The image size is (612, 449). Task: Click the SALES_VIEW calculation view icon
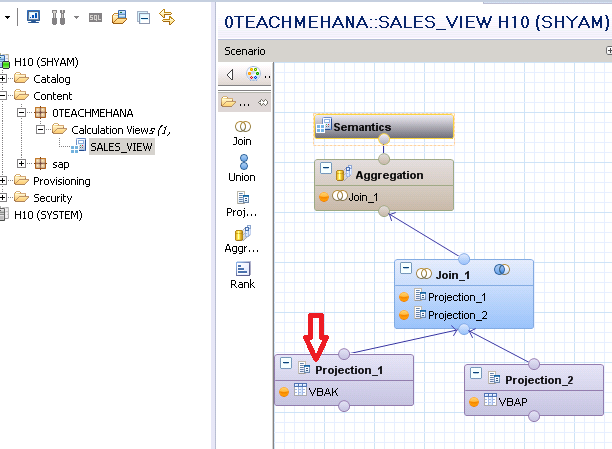tap(78, 146)
